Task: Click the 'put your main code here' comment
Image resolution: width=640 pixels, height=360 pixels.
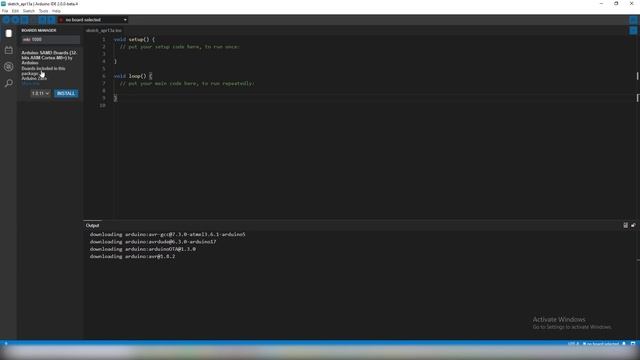Action: coord(187,83)
